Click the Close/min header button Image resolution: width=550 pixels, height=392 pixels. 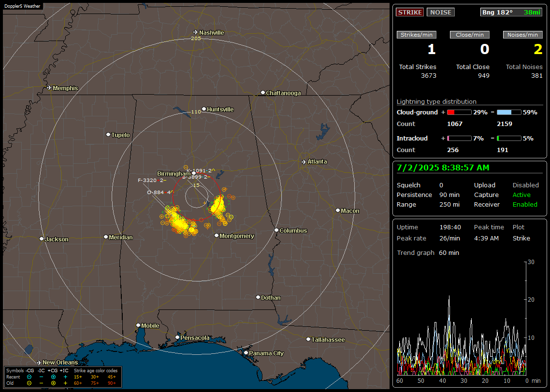(470, 35)
